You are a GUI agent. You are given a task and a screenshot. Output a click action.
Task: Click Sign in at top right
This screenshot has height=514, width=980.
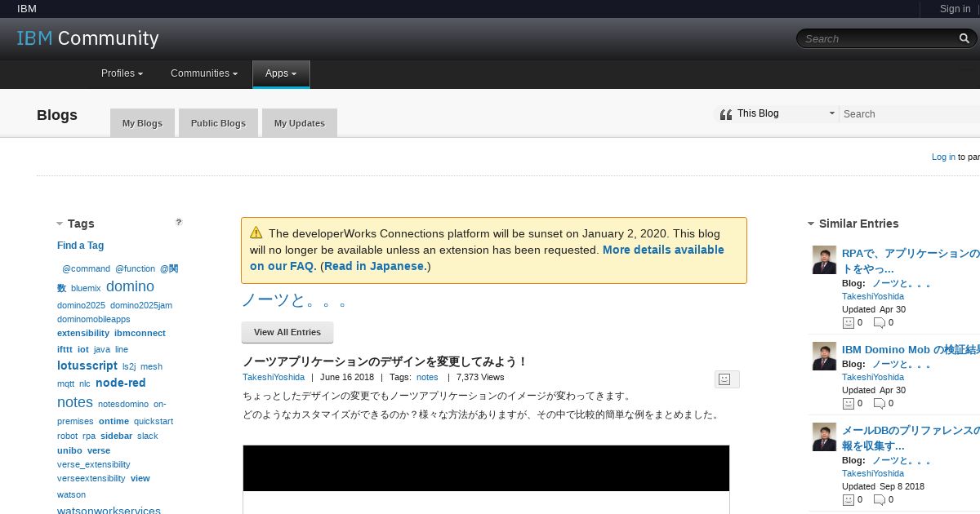pyautogui.click(x=955, y=9)
